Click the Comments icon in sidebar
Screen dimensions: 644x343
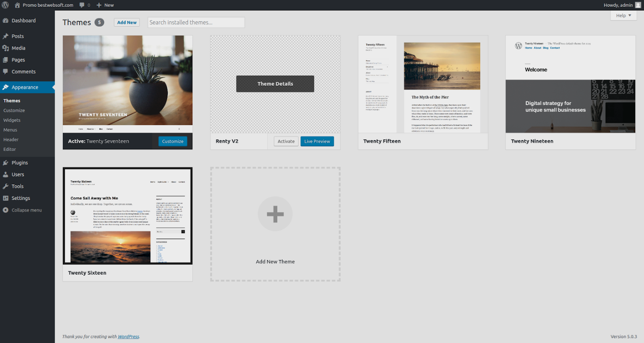6,72
